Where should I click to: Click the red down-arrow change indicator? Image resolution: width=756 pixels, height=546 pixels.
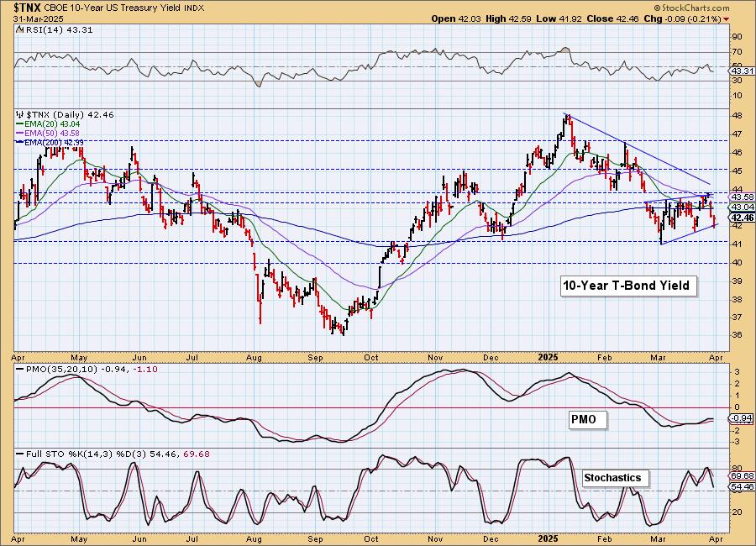(727, 19)
